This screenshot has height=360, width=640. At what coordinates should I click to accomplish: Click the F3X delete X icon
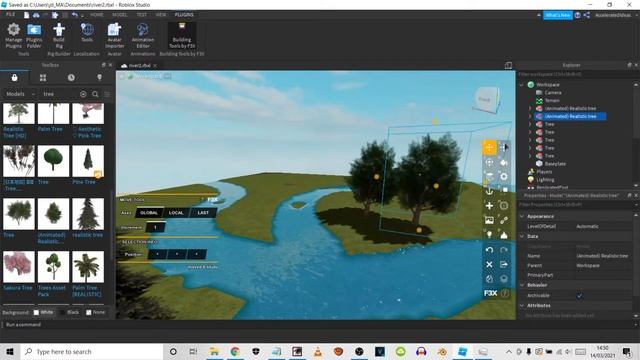pyautogui.click(x=489, y=264)
